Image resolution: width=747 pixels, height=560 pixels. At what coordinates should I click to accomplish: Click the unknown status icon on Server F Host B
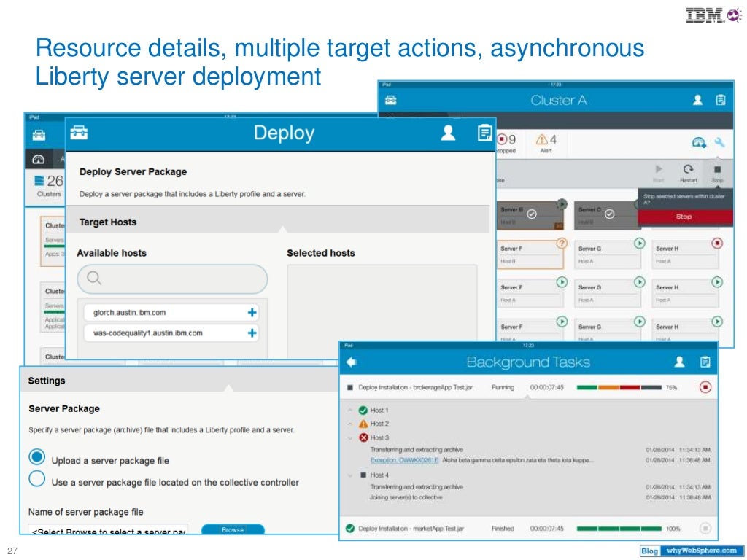coord(562,244)
